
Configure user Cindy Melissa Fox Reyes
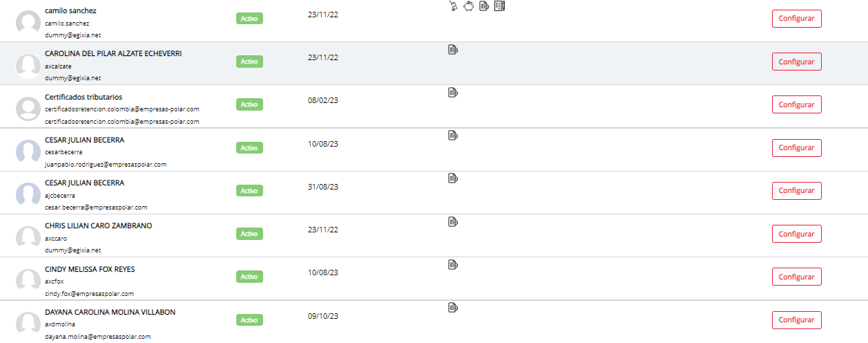796,277
